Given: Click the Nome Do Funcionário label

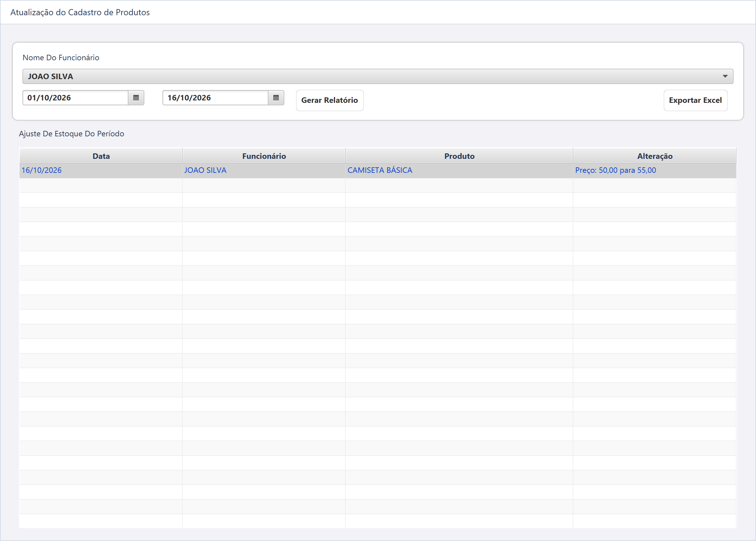Looking at the screenshot, I should click(61, 58).
